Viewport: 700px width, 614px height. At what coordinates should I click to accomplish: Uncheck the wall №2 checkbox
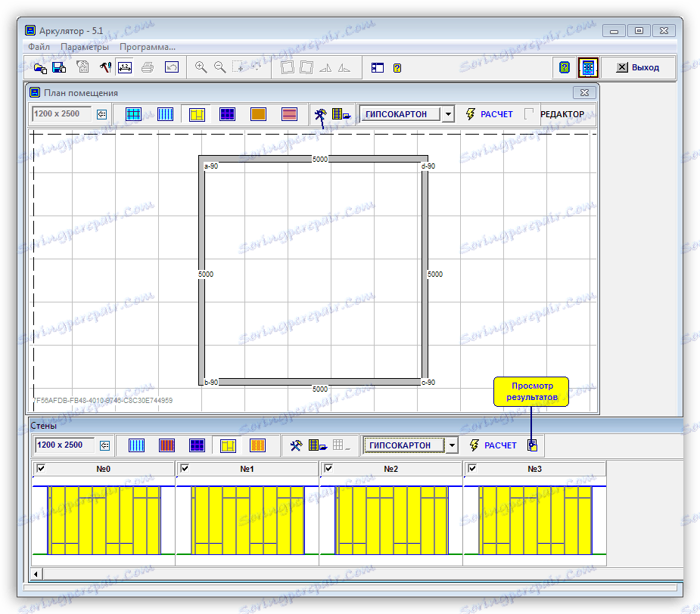tap(328, 469)
